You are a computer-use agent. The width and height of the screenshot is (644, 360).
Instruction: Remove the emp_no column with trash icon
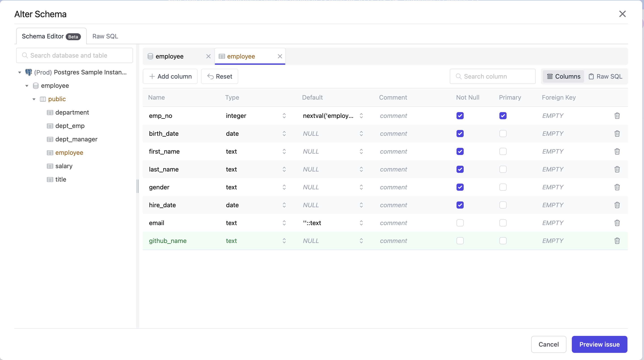pyautogui.click(x=617, y=116)
